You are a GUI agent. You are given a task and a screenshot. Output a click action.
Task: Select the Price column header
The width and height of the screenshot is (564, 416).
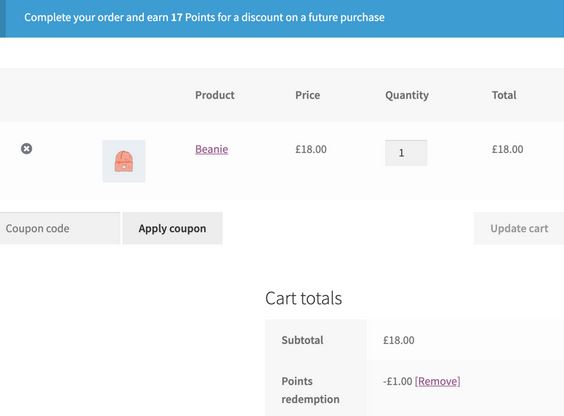coord(308,95)
